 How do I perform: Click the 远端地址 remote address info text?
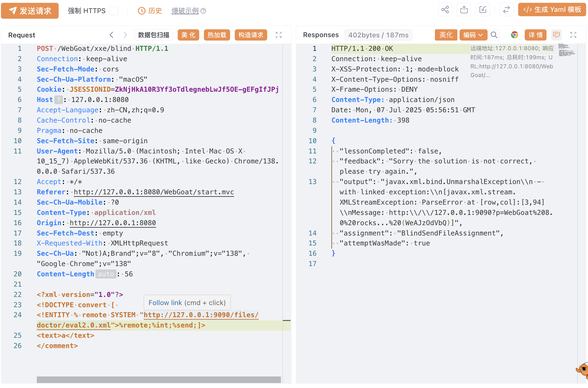(512, 61)
